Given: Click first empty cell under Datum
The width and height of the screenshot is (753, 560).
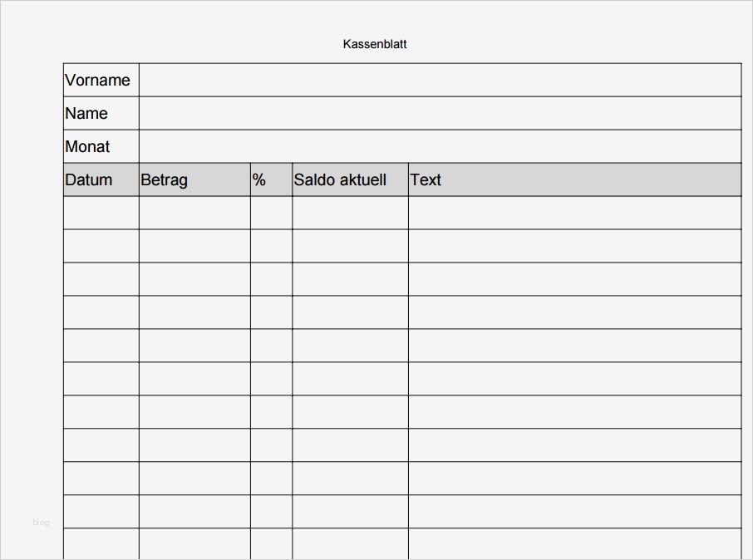Looking at the screenshot, I should pos(101,213).
